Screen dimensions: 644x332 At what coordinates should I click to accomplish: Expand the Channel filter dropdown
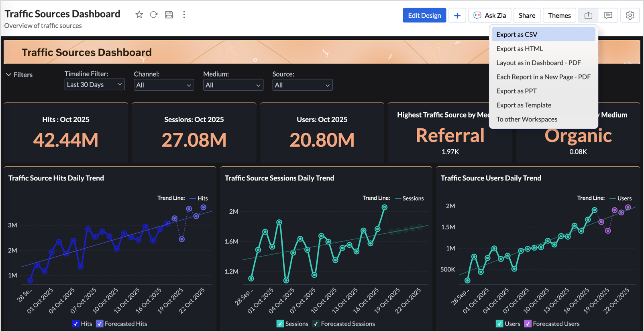163,85
